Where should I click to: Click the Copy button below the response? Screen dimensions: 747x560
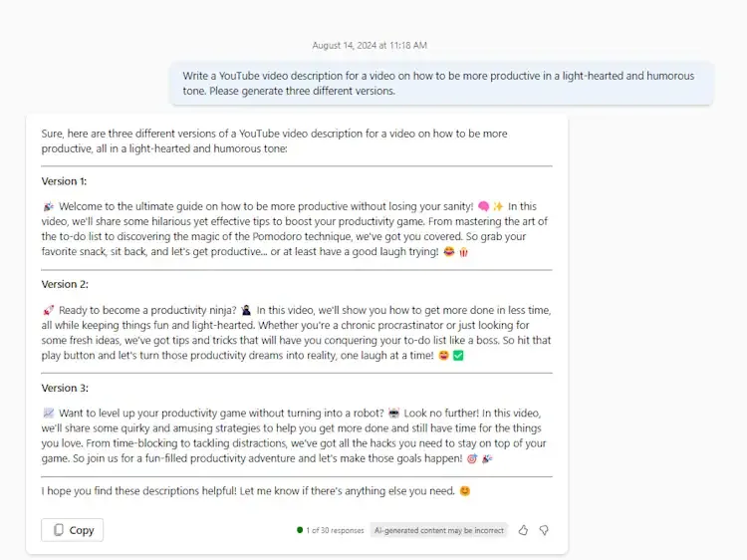[x=72, y=530]
